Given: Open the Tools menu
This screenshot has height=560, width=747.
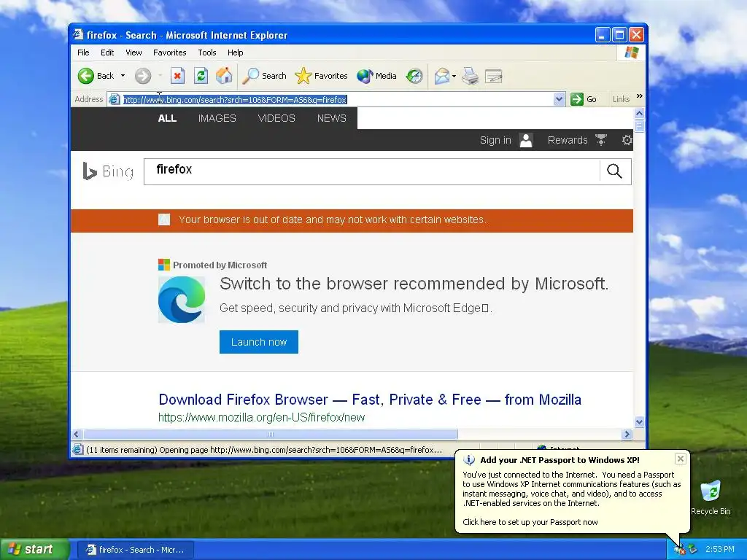Looking at the screenshot, I should click(x=206, y=52).
